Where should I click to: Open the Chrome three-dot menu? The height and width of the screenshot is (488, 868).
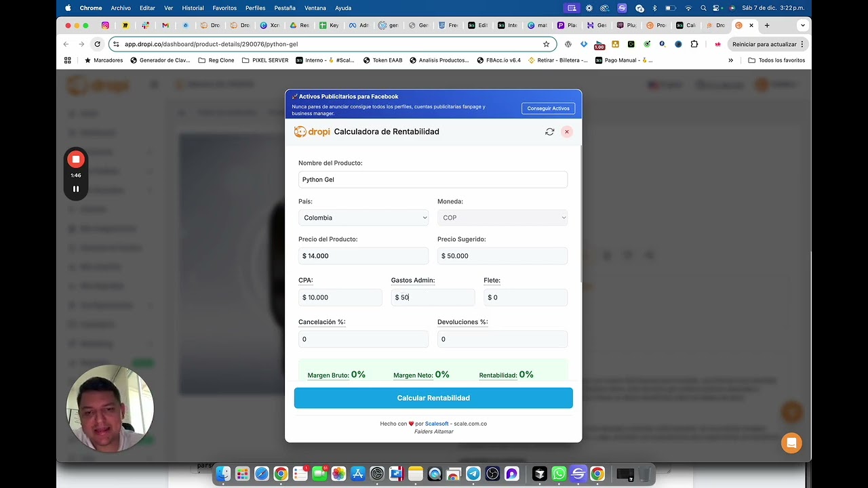point(802,44)
